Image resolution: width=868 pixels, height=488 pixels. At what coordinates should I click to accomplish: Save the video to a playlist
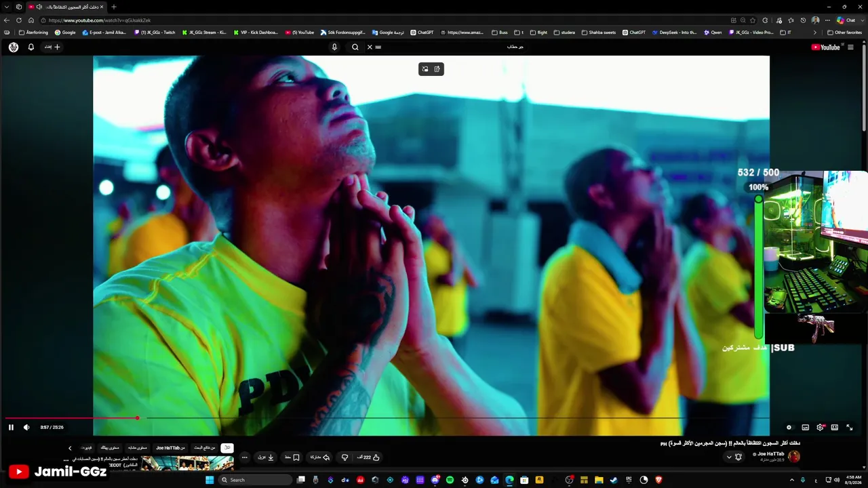293,457
